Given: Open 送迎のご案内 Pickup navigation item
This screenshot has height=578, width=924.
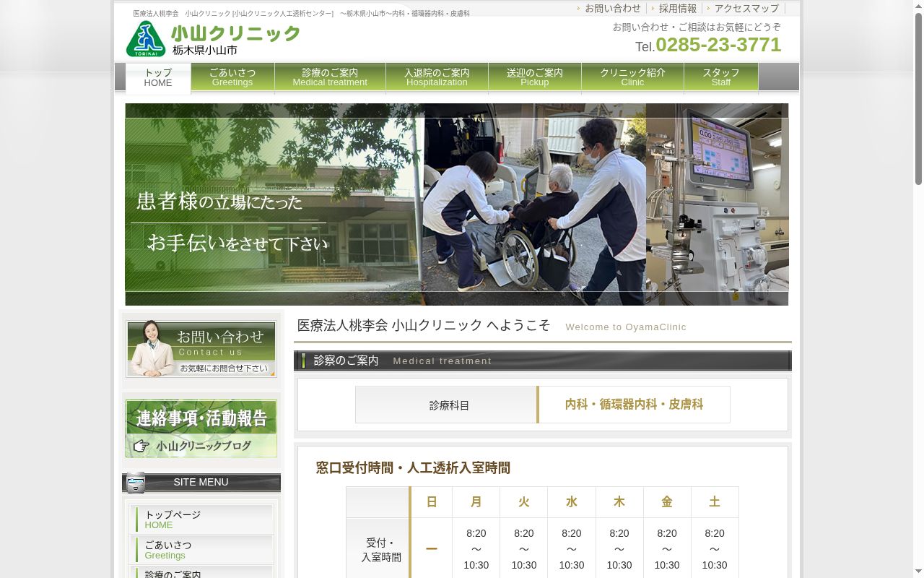Looking at the screenshot, I should (x=535, y=77).
